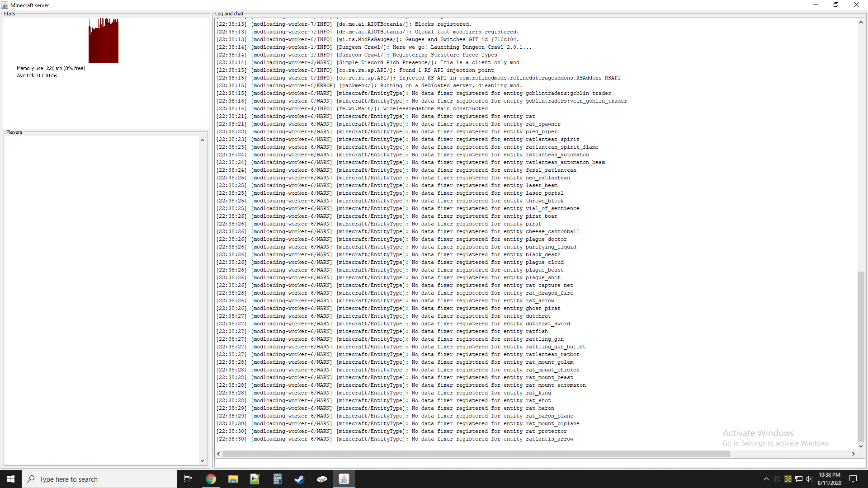Click the server command input field
Screen dimensions: 868x488
click(539, 463)
